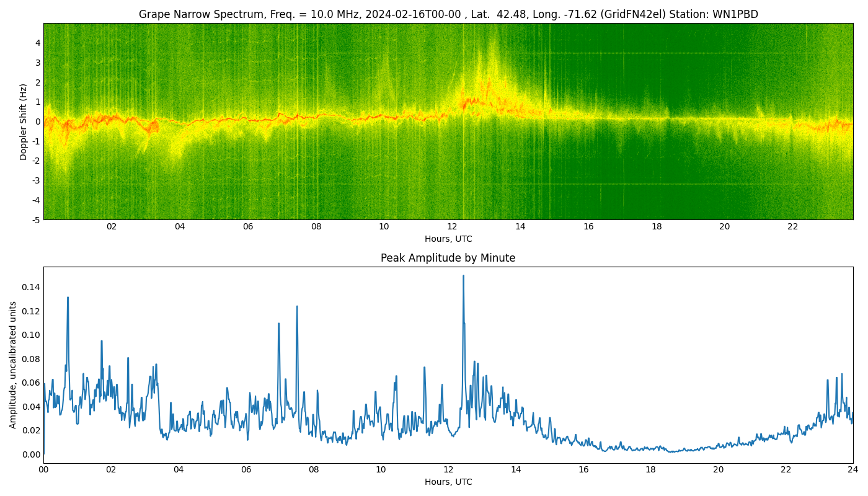Click the amplitude spike near hour 07:30
The image size is (868, 496).
(x=297, y=306)
